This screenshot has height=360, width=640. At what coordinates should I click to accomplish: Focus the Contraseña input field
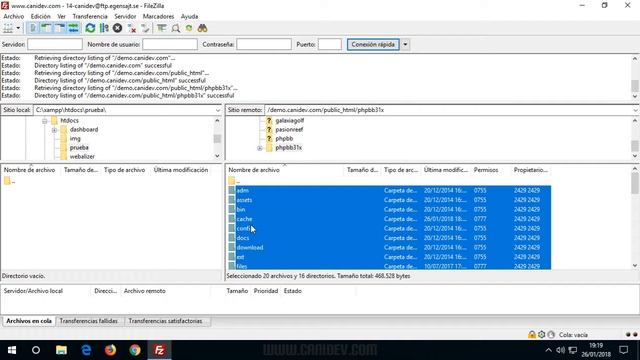(x=264, y=44)
